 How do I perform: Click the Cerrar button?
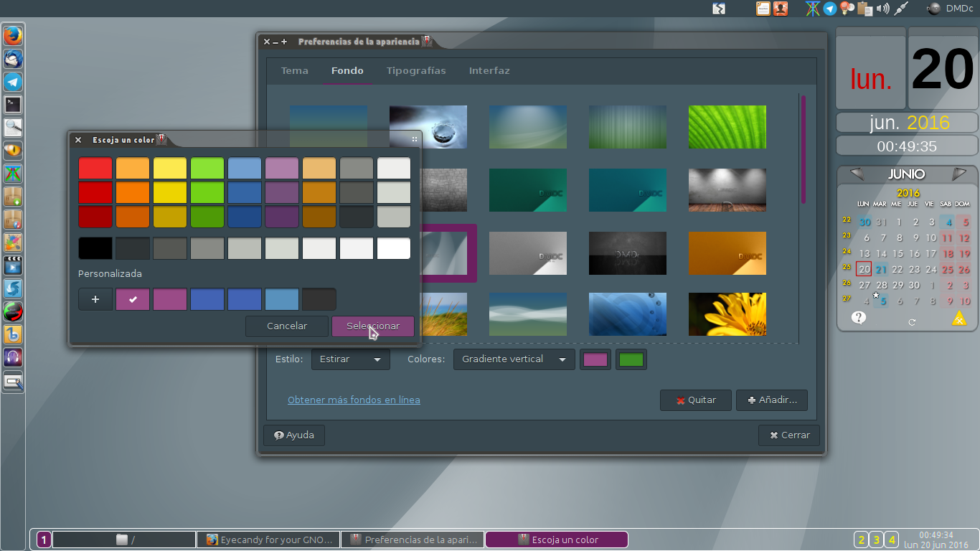(789, 435)
